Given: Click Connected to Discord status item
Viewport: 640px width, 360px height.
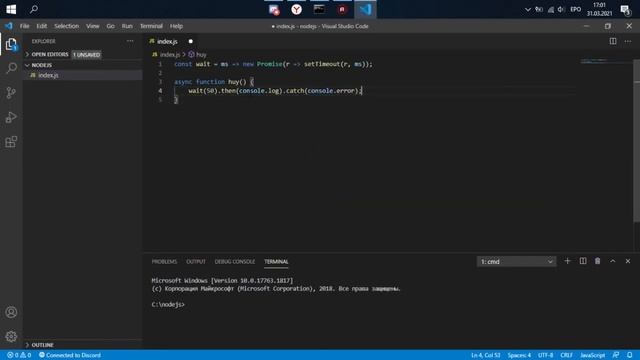Looking at the screenshot, I should coord(70,355).
